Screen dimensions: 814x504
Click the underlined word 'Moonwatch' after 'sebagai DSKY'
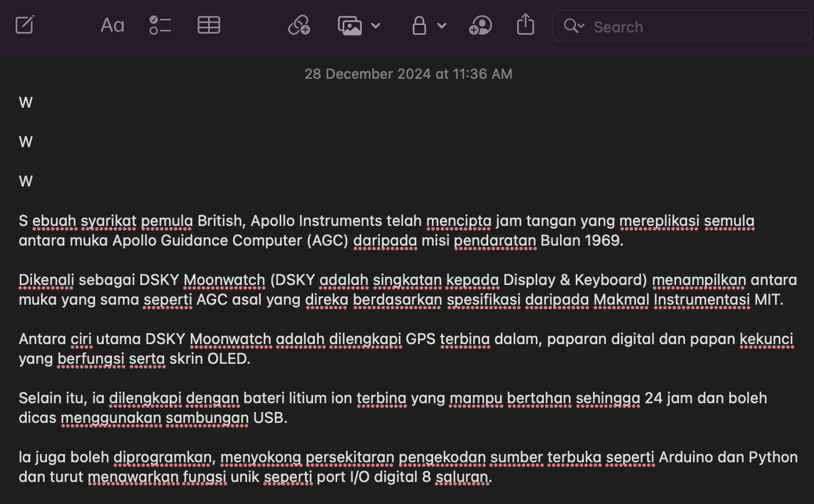[x=224, y=280]
